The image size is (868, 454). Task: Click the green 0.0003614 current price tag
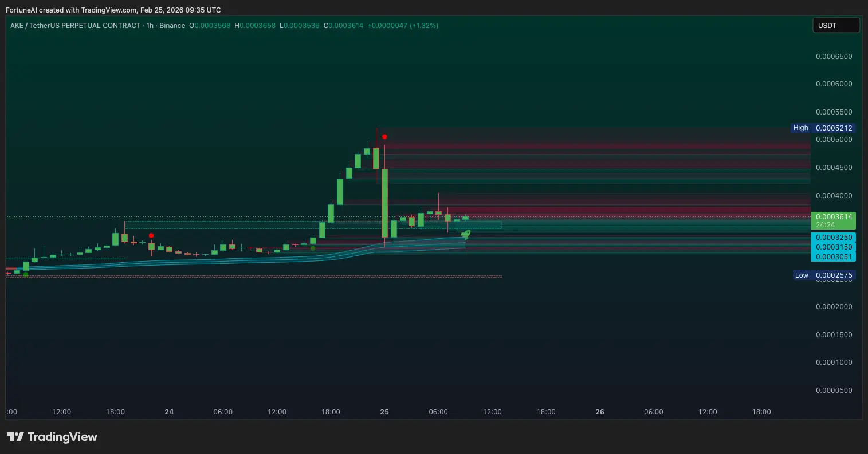tap(834, 217)
